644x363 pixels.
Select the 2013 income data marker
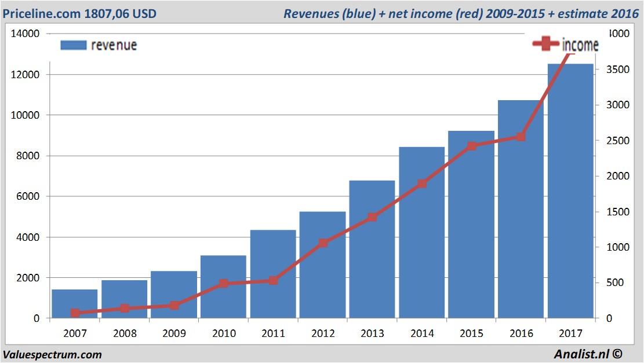pyautogui.click(x=373, y=217)
